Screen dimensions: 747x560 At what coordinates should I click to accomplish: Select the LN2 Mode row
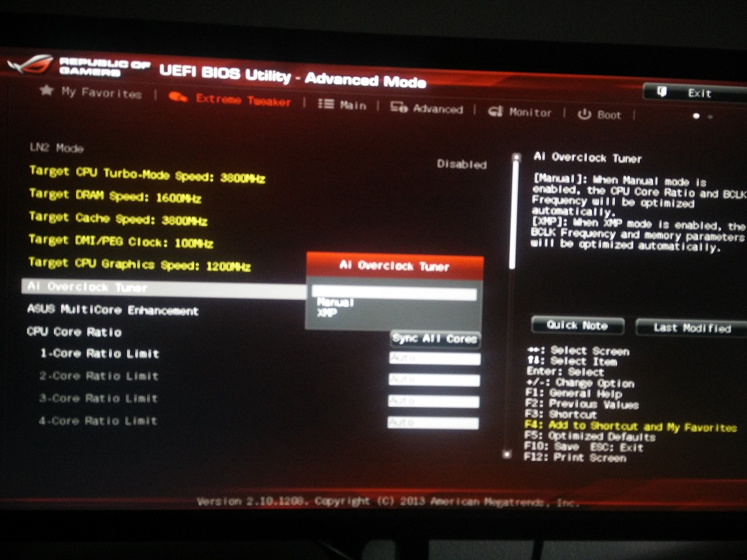(56, 148)
